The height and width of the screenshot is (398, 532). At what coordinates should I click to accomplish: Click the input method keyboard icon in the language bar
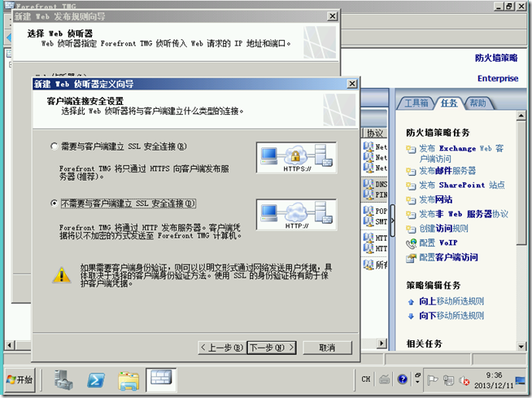point(384,379)
